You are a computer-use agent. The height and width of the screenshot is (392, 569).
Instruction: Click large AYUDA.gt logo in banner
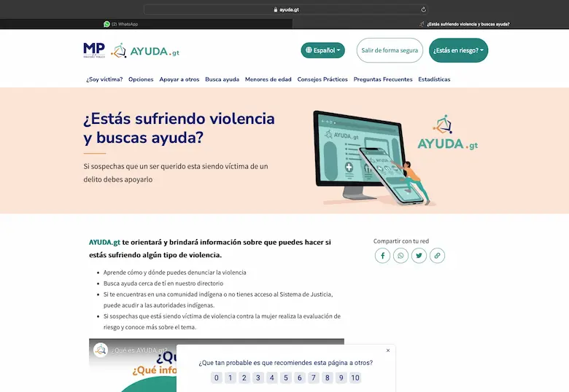pyautogui.click(x=448, y=133)
